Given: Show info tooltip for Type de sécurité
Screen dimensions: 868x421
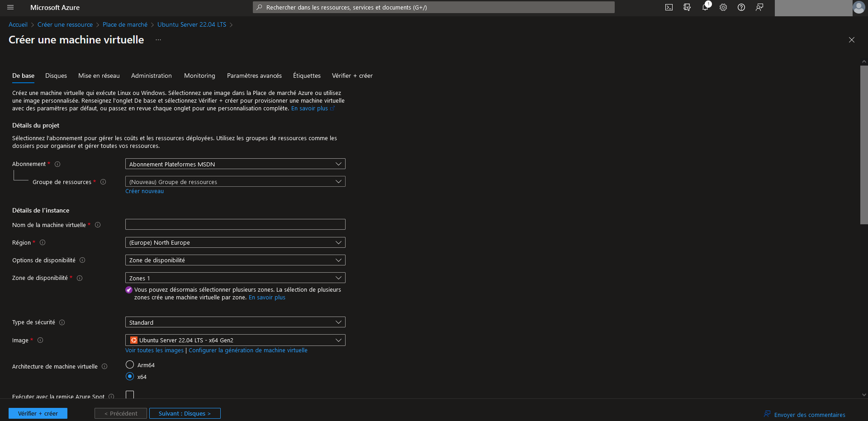Looking at the screenshot, I should [x=62, y=322].
